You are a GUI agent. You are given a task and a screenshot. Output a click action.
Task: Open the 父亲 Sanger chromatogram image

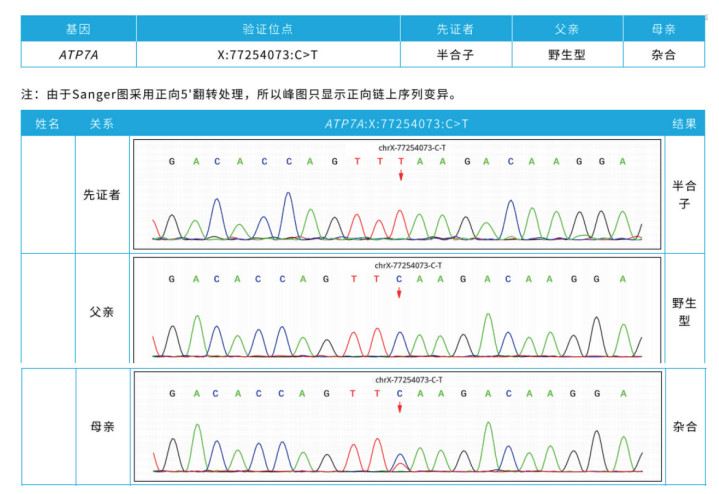(396, 310)
